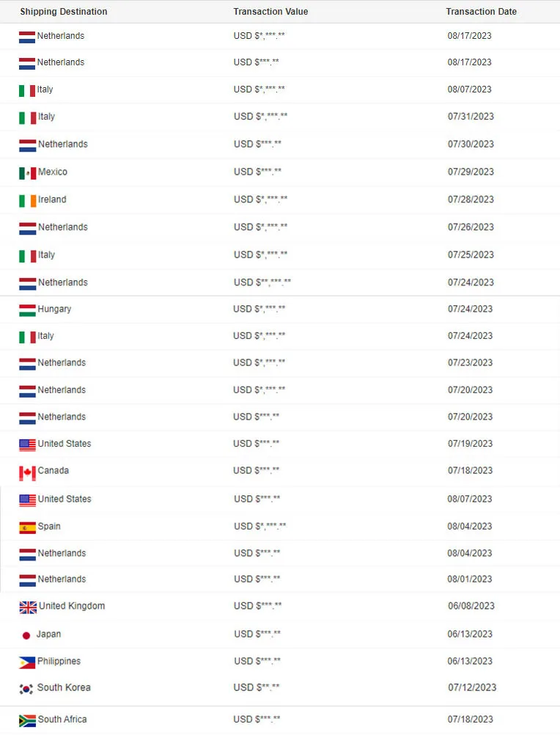The height and width of the screenshot is (735, 560).
Task: Click the masked value in the Mexico row
Action: point(257,172)
